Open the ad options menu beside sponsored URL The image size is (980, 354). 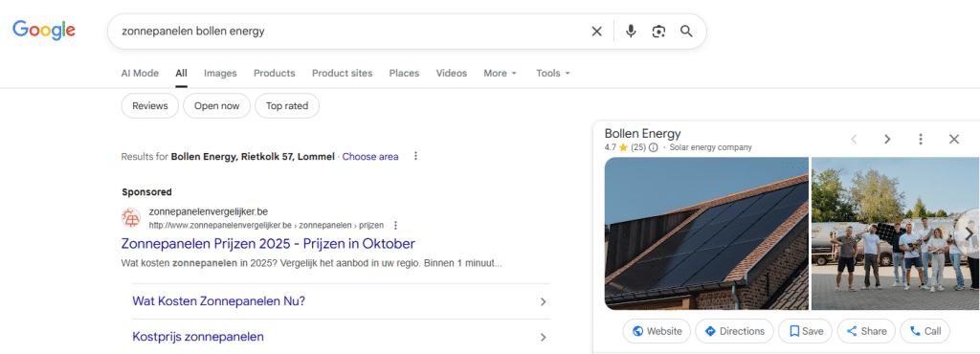(395, 226)
